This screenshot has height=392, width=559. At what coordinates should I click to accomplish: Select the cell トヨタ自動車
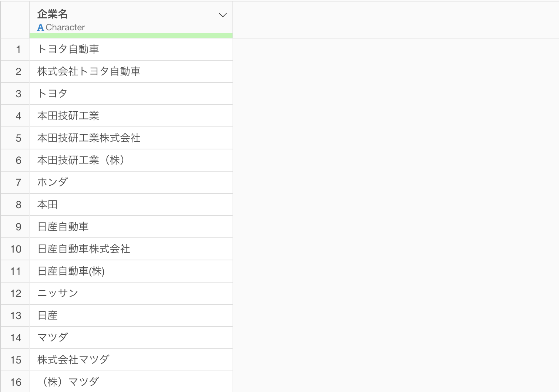point(68,49)
